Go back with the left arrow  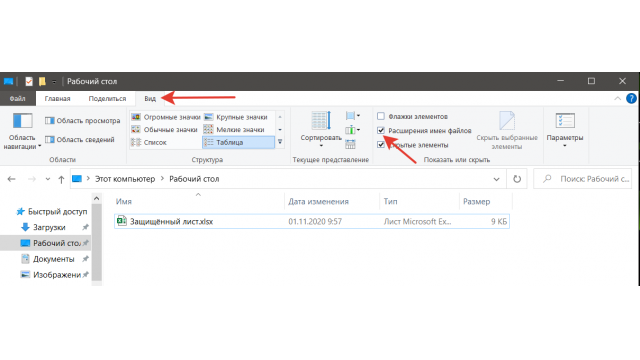[11, 179]
